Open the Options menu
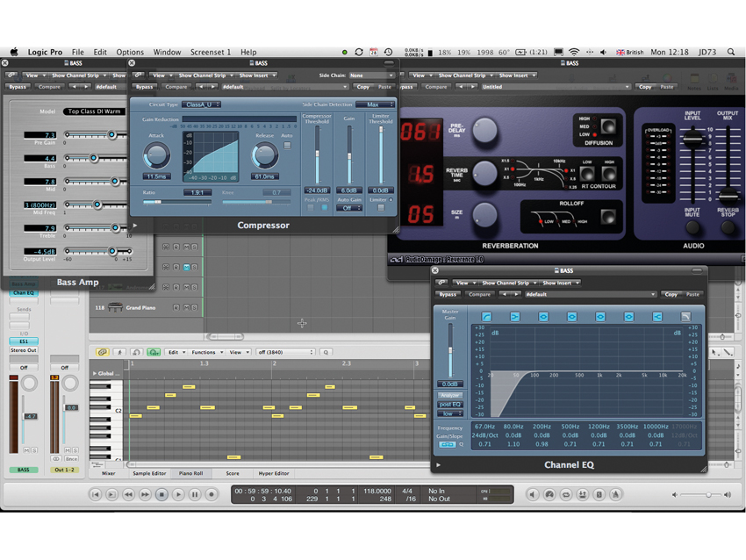 pos(130,52)
